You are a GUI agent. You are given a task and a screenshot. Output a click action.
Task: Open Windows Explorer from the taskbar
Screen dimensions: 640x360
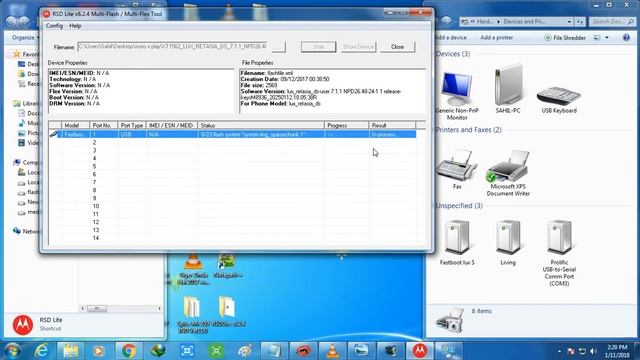tap(71, 351)
